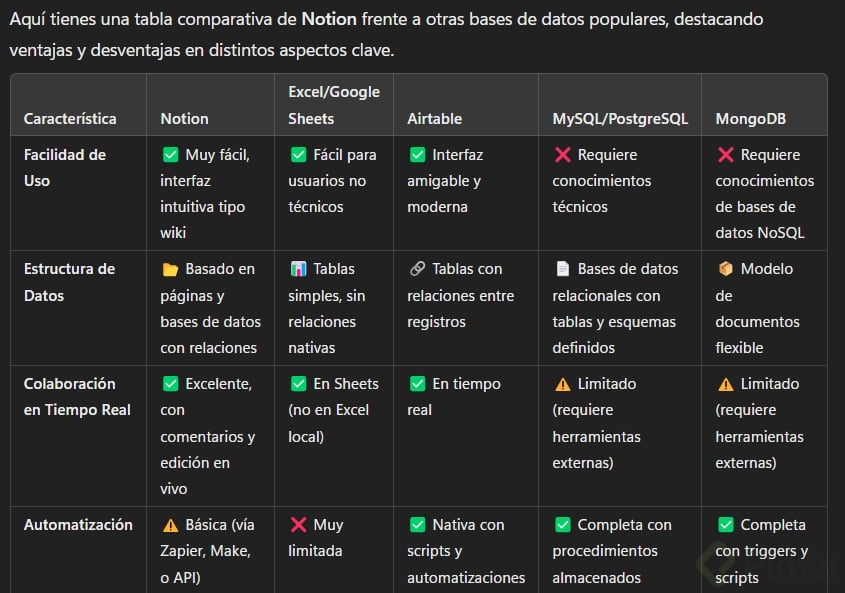This screenshot has height=593, width=845.
Task: Click the bold "Notion" word in intro paragraph
Action: (329, 19)
